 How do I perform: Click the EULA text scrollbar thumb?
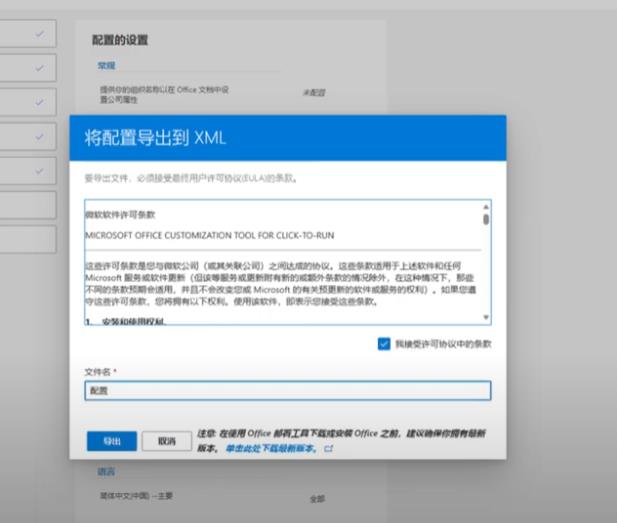pyautogui.click(x=486, y=220)
